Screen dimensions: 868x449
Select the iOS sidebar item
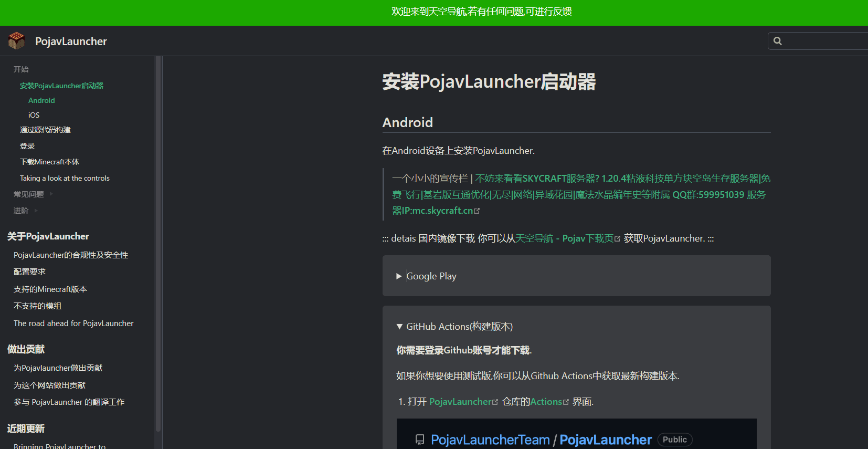[x=34, y=115]
